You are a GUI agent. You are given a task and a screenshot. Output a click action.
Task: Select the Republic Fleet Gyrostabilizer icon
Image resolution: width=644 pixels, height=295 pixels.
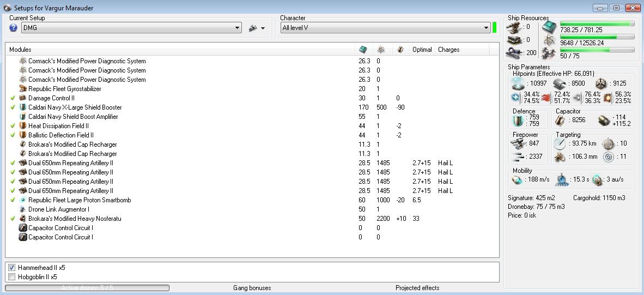(23, 89)
